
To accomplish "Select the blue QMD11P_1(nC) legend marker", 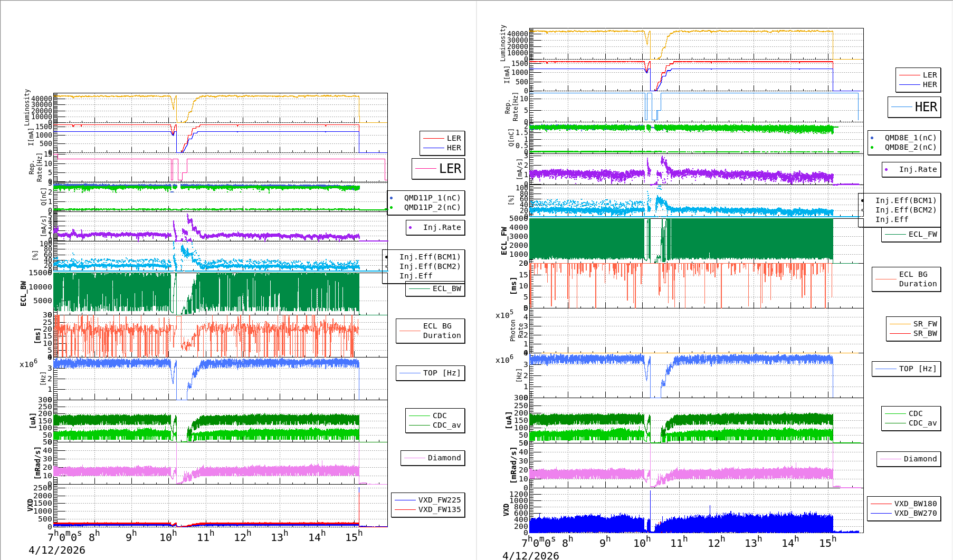I will 392,198.
